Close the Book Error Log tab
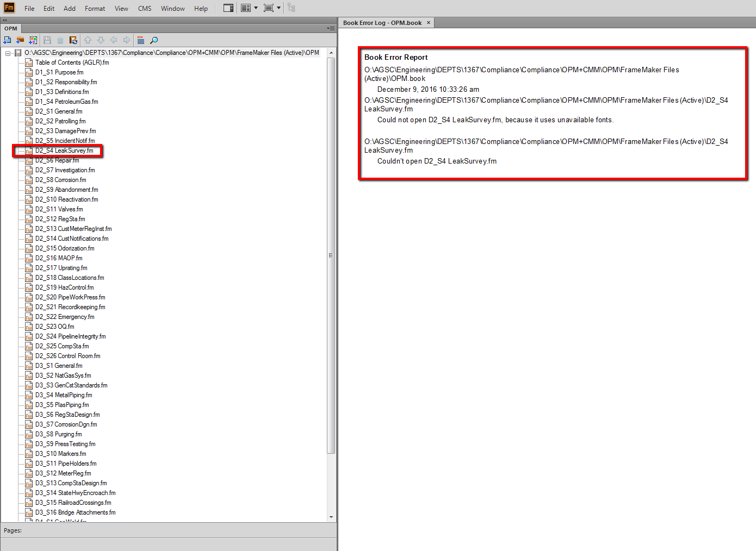This screenshot has width=756, height=551. [x=429, y=23]
